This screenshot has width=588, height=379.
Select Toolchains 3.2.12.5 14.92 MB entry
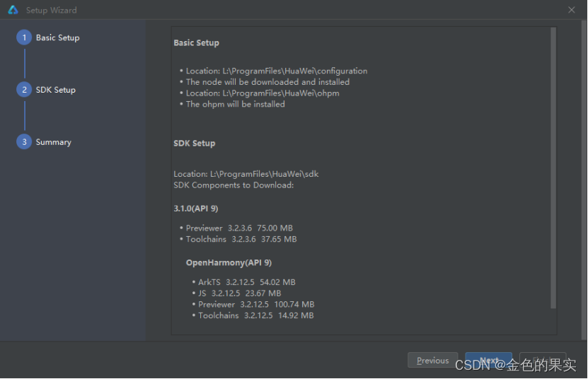(255, 315)
